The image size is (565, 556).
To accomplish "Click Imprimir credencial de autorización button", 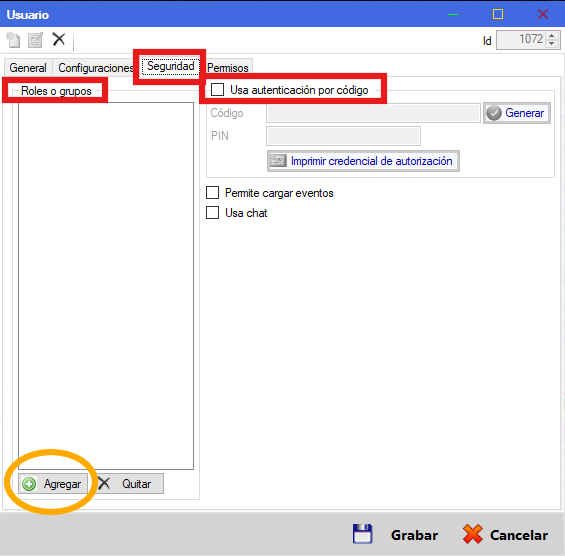I will pyautogui.click(x=363, y=161).
